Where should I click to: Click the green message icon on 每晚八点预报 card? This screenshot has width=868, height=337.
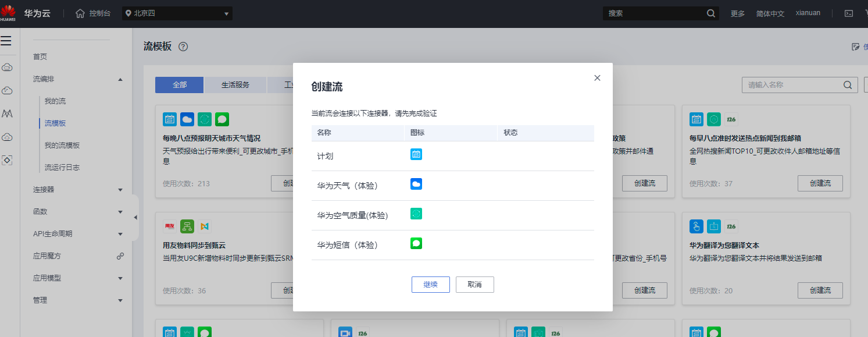point(222,119)
